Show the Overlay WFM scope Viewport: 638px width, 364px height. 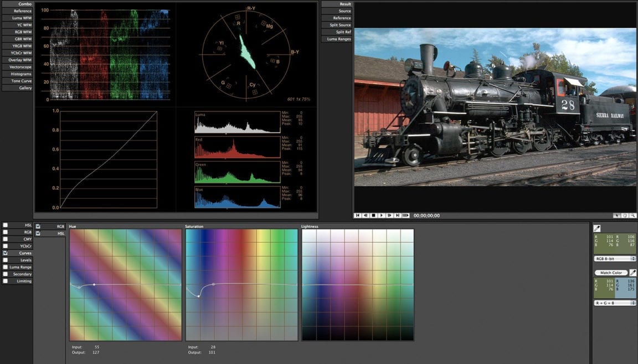click(17, 60)
